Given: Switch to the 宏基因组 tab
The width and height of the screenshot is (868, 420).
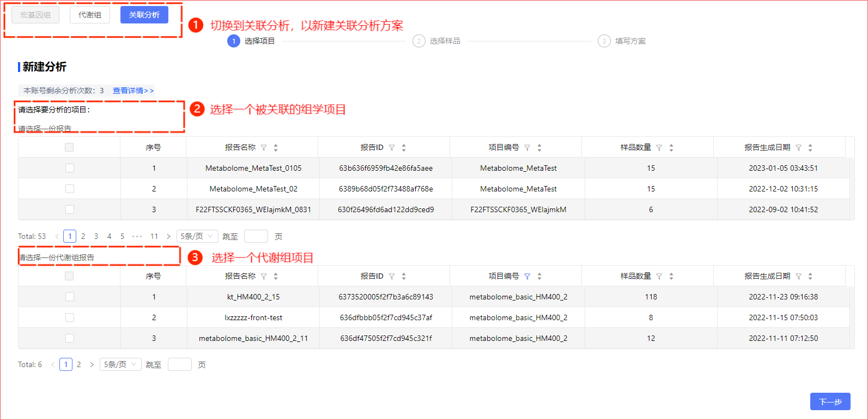Looking at the screenshot, I should [35, 15].
